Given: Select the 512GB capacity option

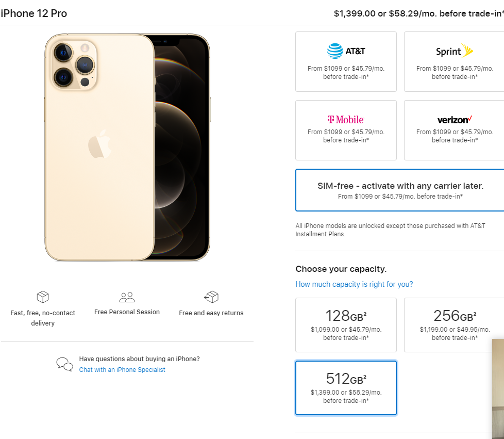Looking at the screenshot, I should pos(346,388).
